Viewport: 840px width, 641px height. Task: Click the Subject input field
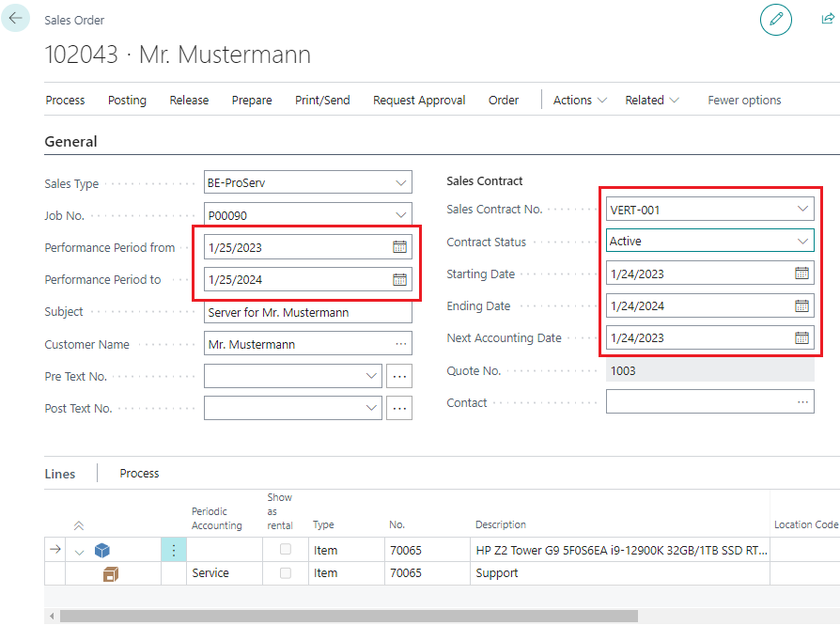point(308,312)
